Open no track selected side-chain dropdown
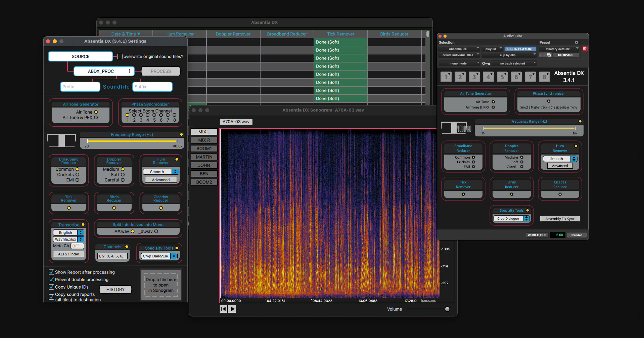 coord(514,64)
